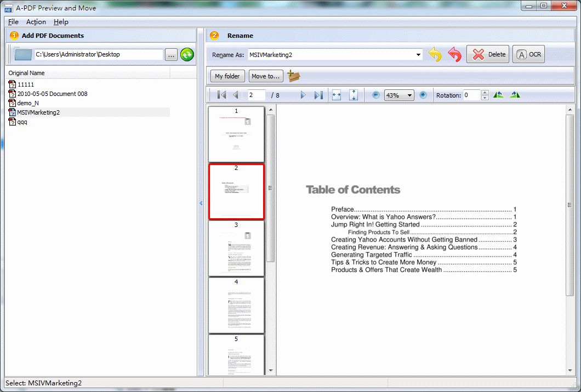
Task: Decrease rotation value with down stepper
Action: pos(485,98)
